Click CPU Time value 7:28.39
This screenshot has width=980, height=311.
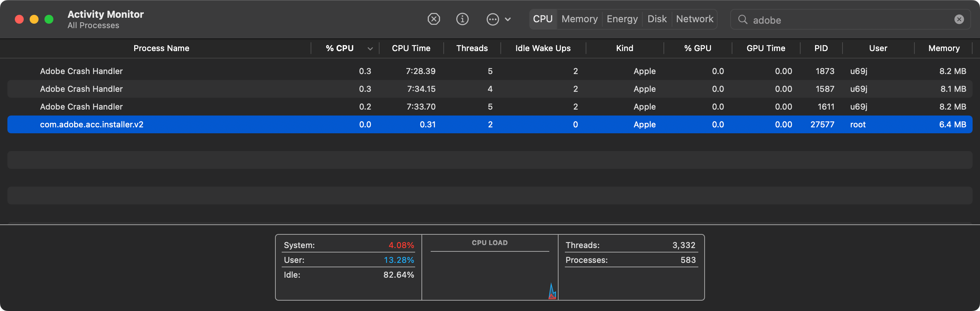(x=420, y=71)
